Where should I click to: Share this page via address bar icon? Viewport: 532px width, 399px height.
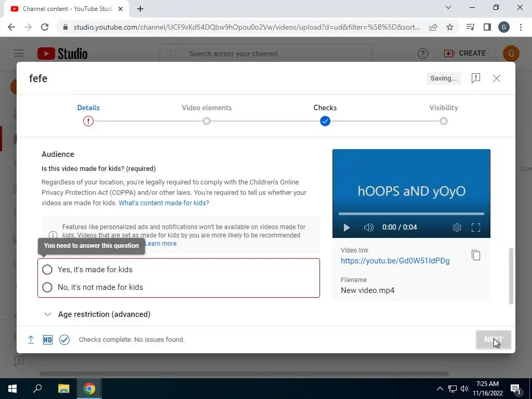(x=433, y=27)
